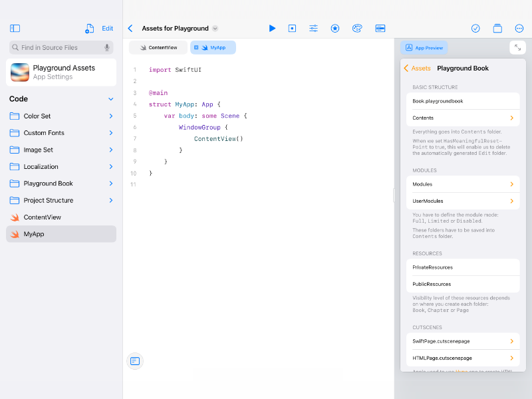
Task: Click the Find in Source Files field
Action: click(57, 48)
